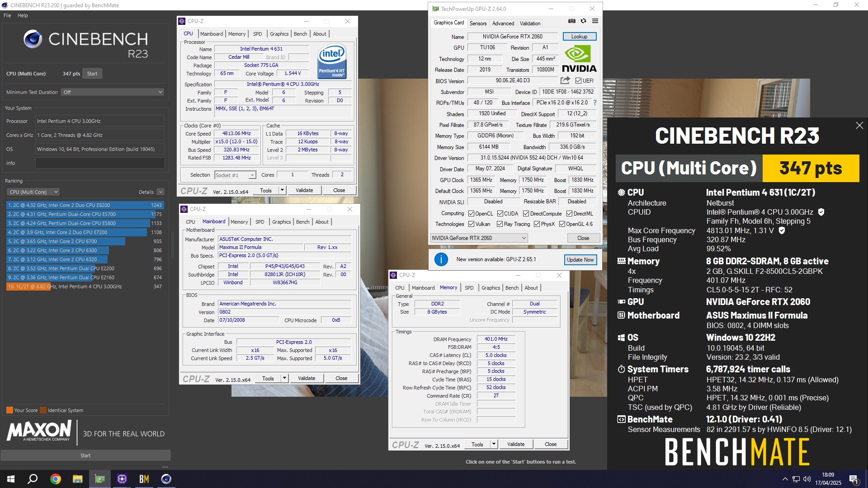Screen dimensions: 868x488
Task: Click the BIOS version share/export icon
Action: (565, 80)
